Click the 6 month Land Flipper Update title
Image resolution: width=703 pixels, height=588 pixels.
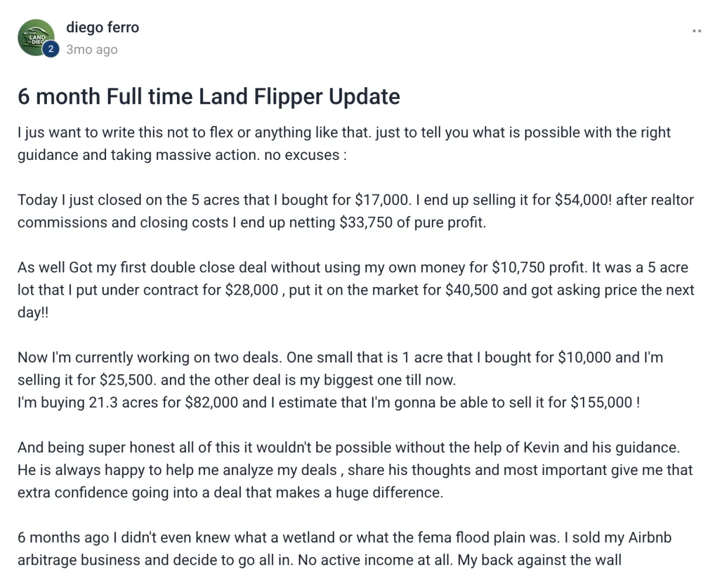point(209,96)
